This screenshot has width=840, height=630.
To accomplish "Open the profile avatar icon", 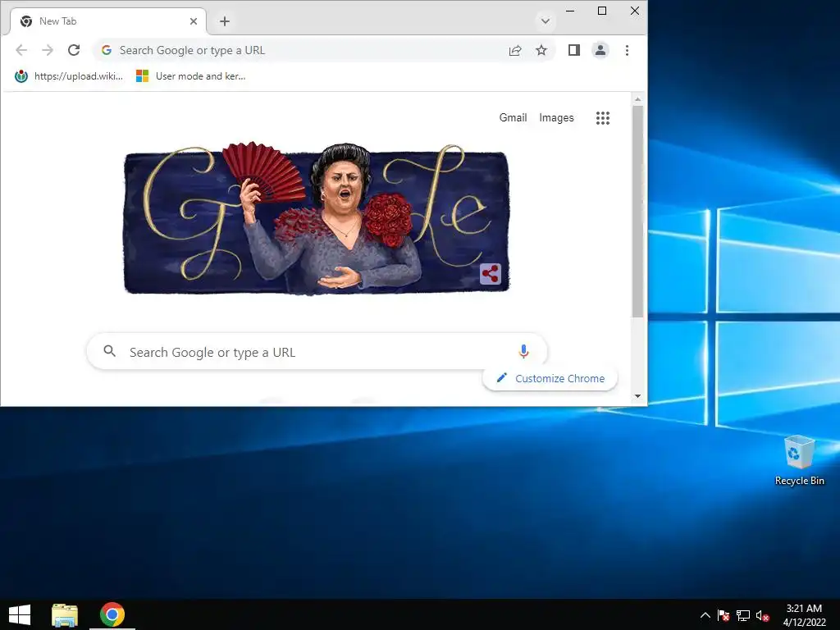I will pyautogui.click(x=600, y=50).
